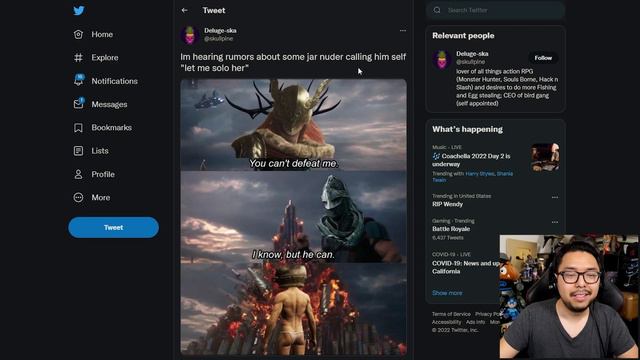Open the tweet's three-dot options
The image size is (640, 360).
point(403,31)
